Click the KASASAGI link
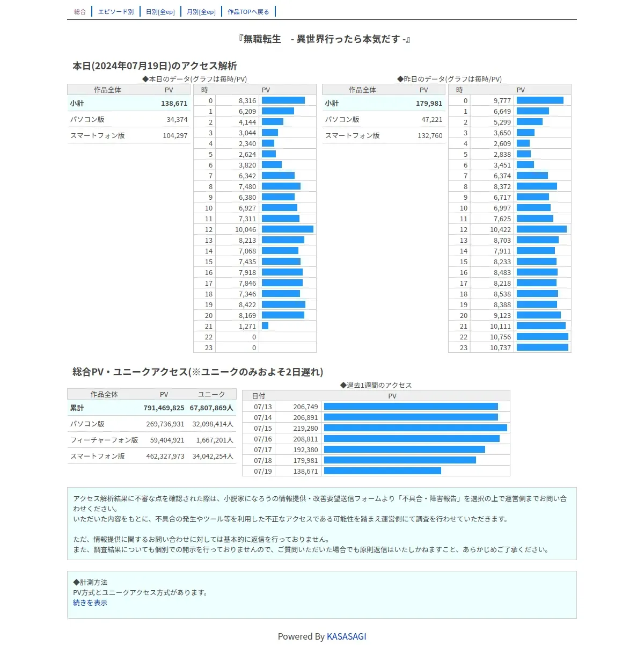This screenshot has height=645, width=644. 347,636
